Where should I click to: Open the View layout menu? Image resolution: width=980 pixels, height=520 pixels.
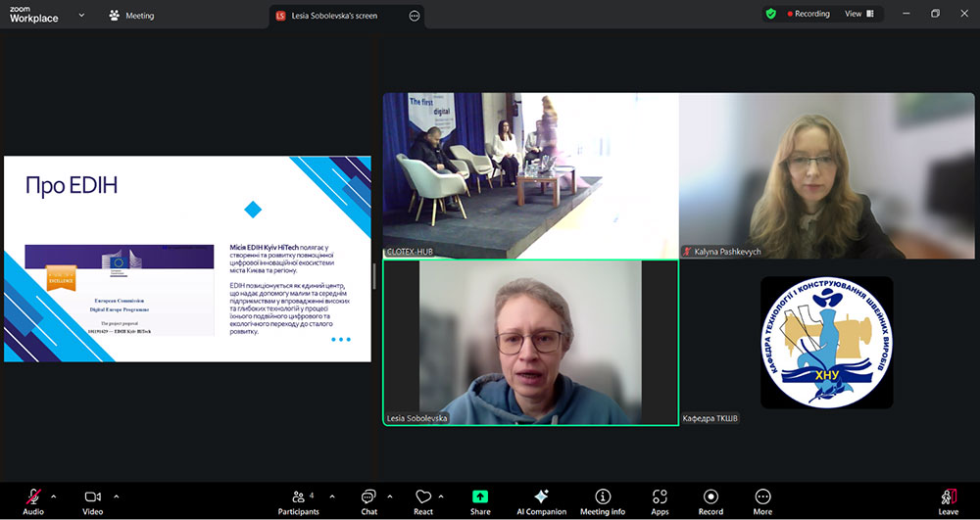click(858, 14)
